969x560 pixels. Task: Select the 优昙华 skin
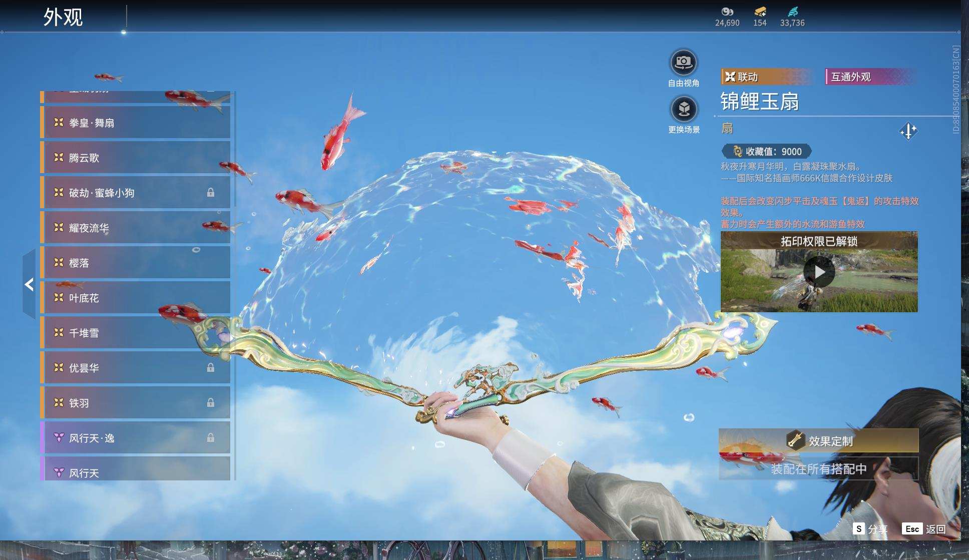click(135, 368)
